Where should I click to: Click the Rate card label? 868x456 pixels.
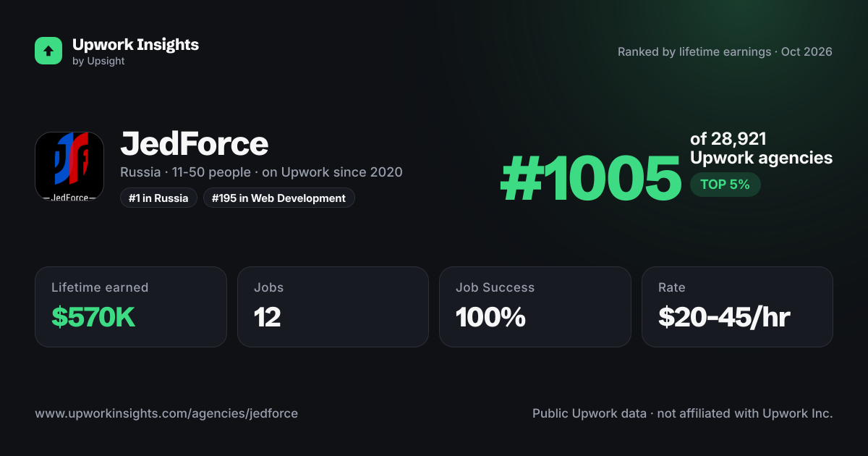672,287
